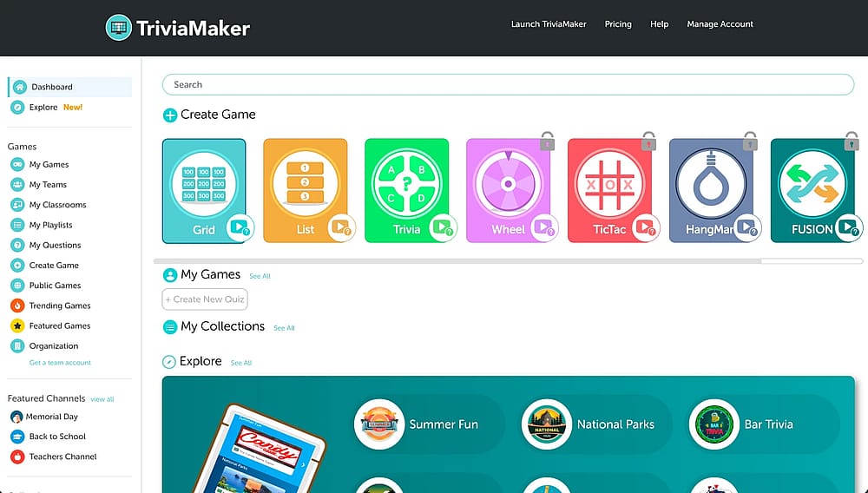This screenshot has width=868, height=493.
Task: Open the My Classrooms icon
Action: click(17, 205)
